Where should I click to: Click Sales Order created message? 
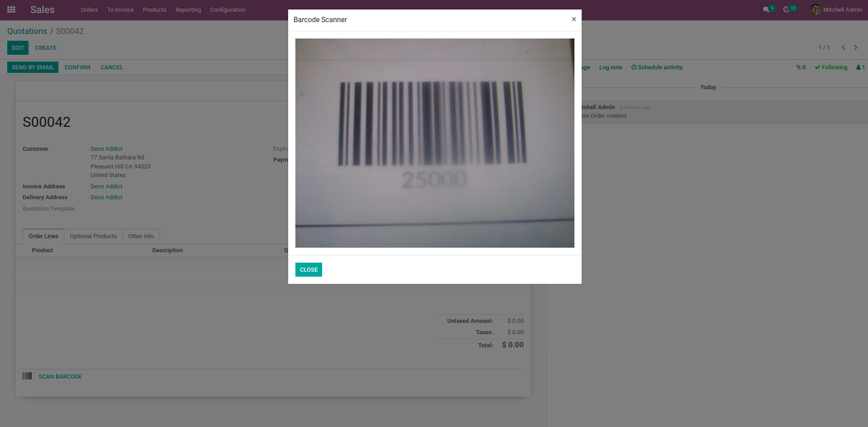click(x=604, y=116)
